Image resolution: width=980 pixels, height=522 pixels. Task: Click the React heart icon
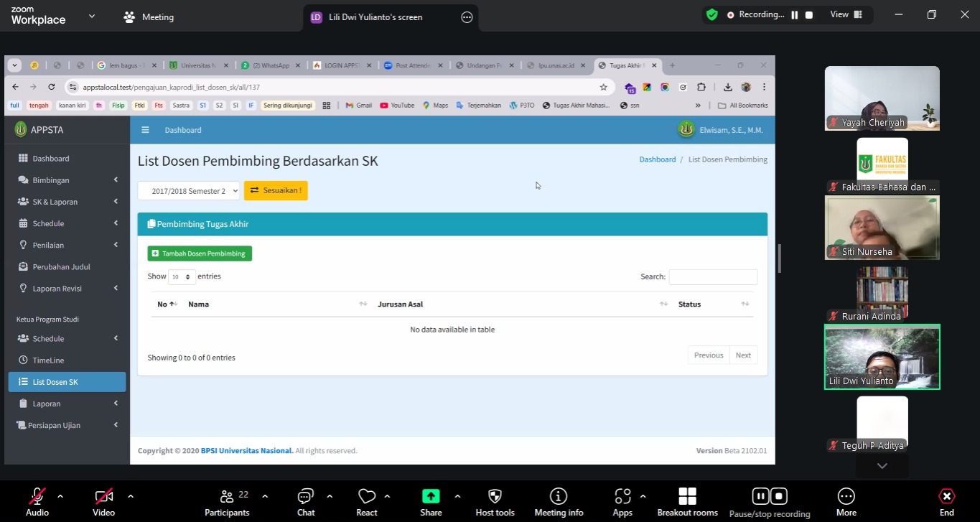pos(367,497)
